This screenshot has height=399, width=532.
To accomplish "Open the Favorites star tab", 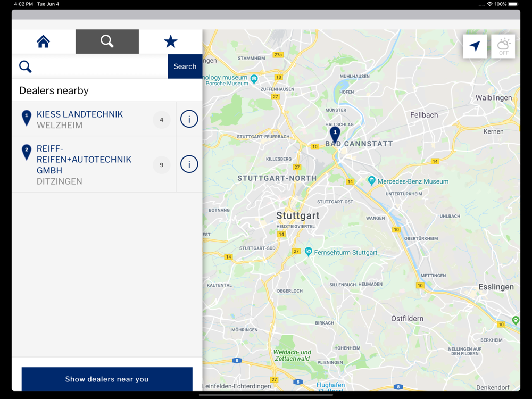I will (171, 41).
